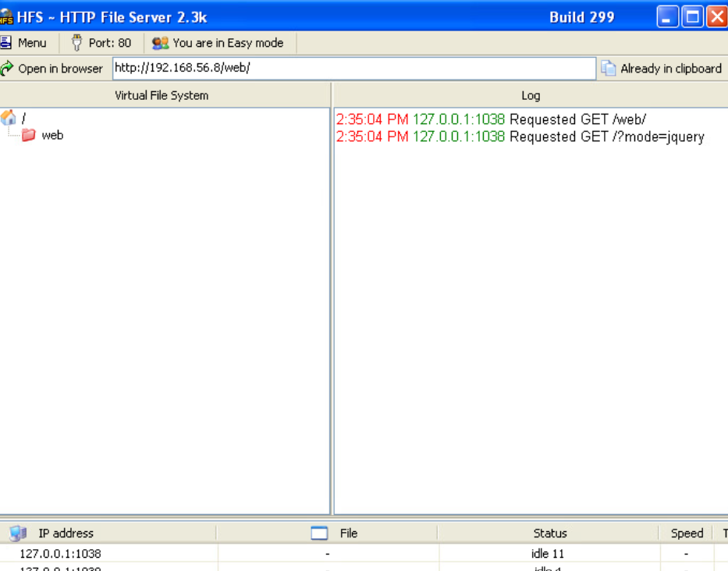
Task: Maximize the HFS window
Action: pos(692,17)
